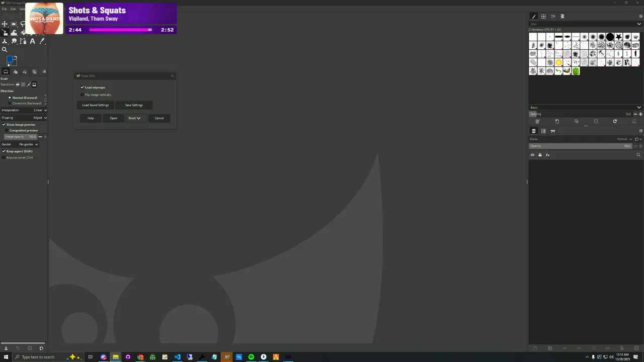644x362 pixels.
Task: Click the Edit brush icon
Action: pos(537,121)
